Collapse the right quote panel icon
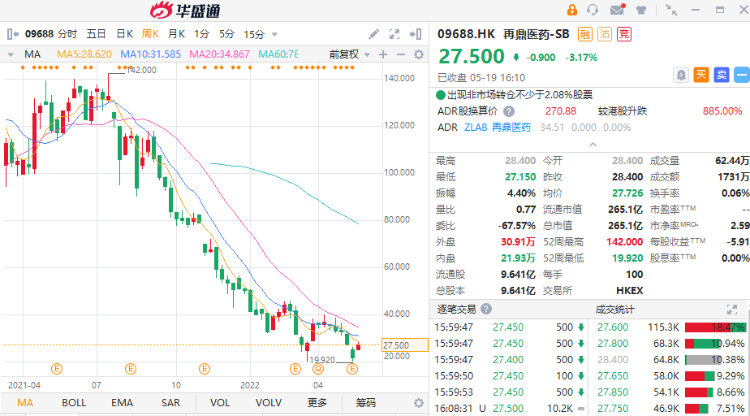Viewport: 750px width, 416px height. 416,34
